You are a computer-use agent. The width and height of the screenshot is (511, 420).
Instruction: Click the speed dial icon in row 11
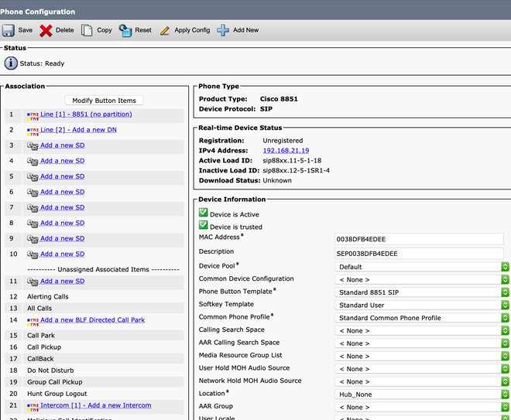click(x=33, y=282)
